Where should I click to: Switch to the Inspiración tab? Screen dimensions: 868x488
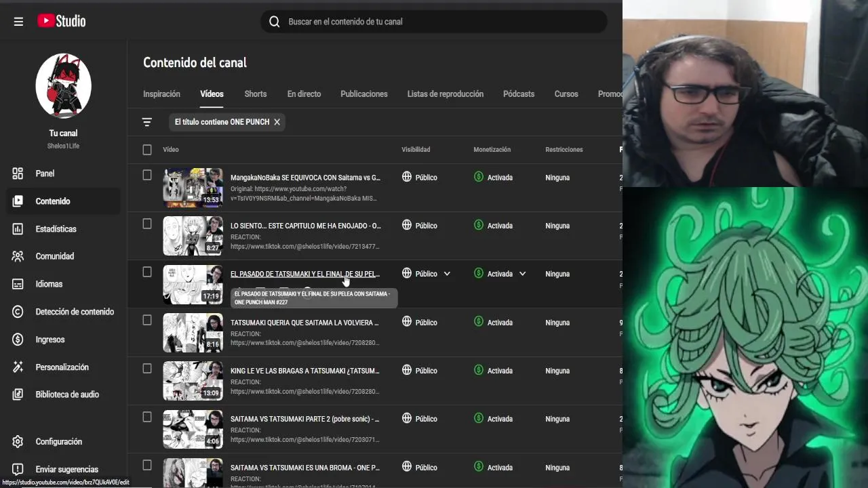click(x=161, y=94)
